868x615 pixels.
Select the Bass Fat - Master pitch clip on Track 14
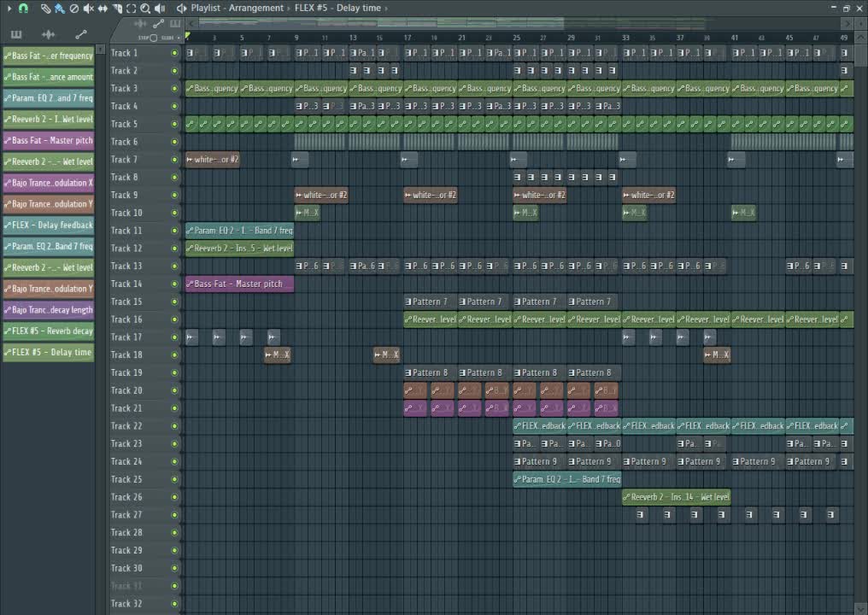pos(239,284)
